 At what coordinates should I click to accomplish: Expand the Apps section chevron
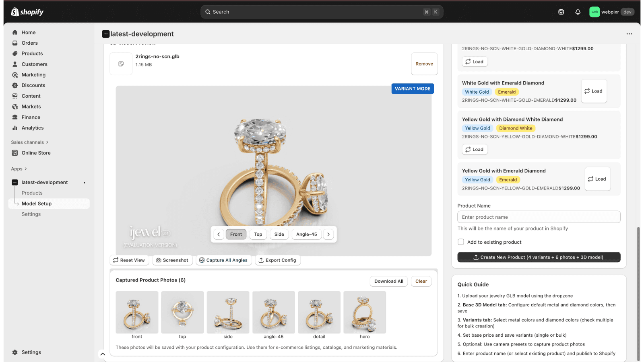coord(26,169)
